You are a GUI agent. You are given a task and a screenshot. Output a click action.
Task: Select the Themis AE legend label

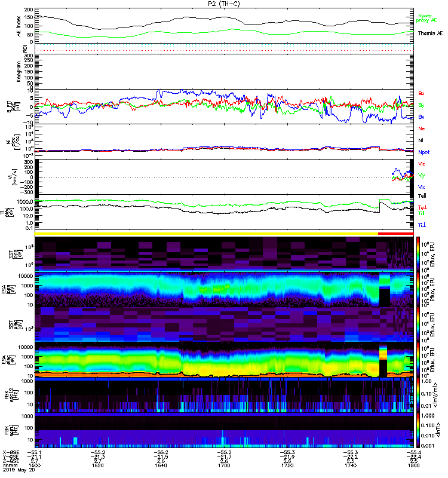(x=430, y=33)
